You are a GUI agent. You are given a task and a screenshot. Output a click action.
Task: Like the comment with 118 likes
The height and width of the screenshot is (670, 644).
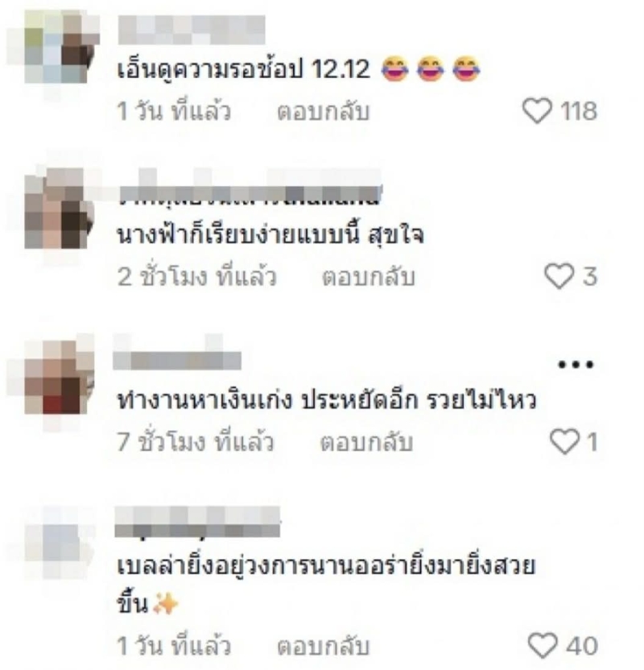pos(537,111)
